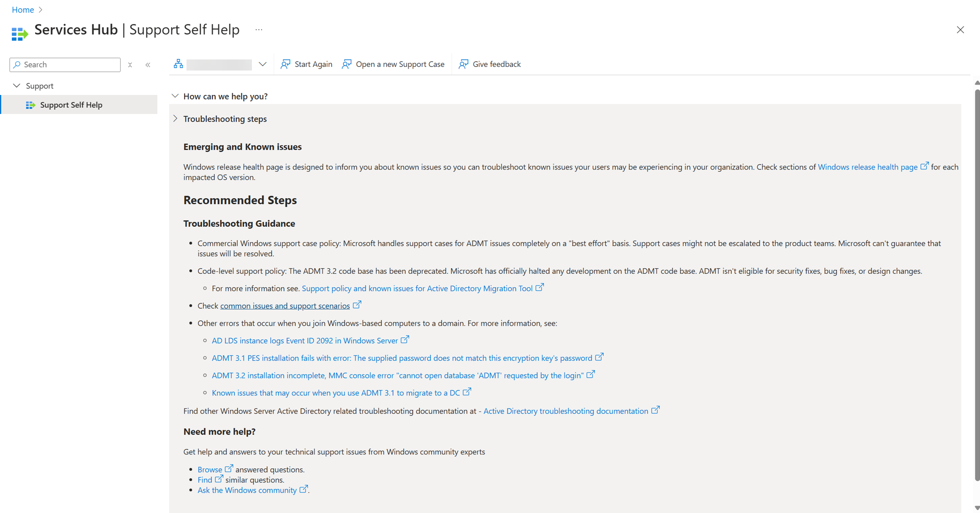Select Support Self Help menu item

[71, 105]
